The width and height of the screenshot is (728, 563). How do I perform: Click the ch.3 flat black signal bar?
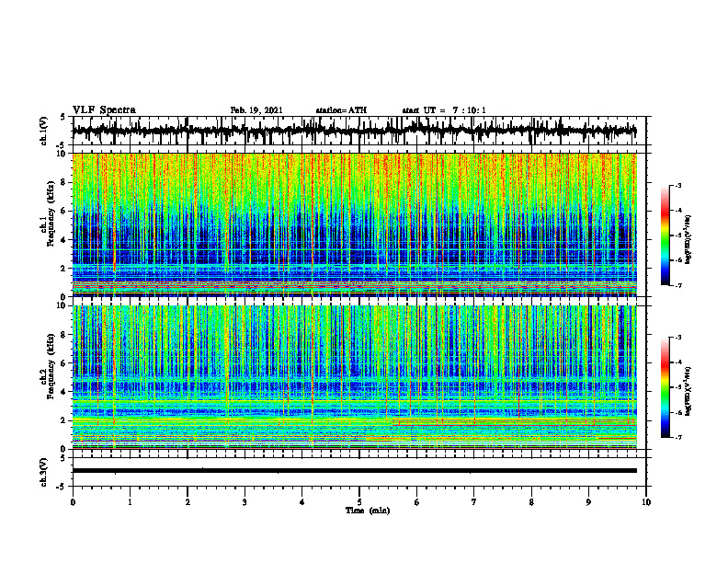point(354,471)
